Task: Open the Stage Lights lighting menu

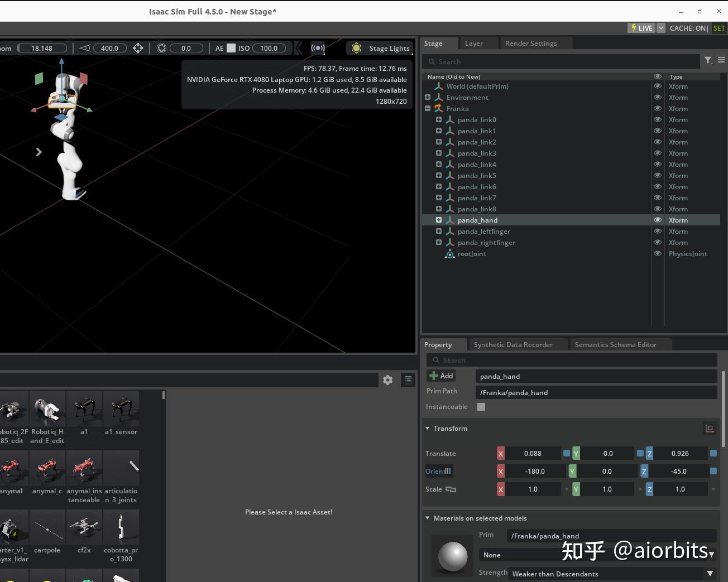Action: coord(380,48)
